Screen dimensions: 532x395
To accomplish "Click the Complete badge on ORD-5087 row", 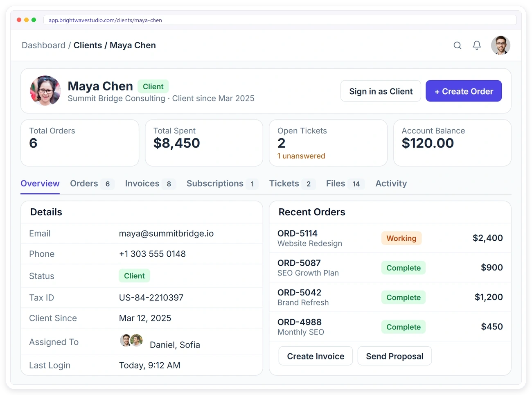I will pos(404,268).
